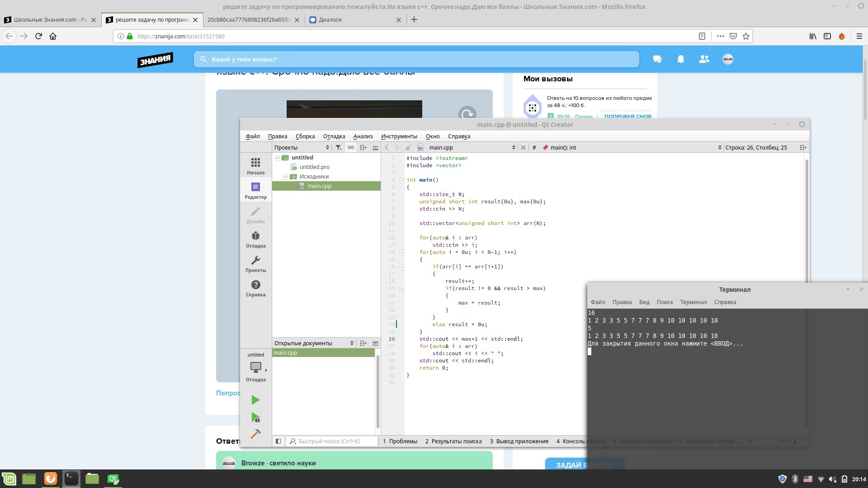Click the green Run button in Qt Creator
Image resolution: width=868 pixels, height=488 pixels.
(255, 400)
